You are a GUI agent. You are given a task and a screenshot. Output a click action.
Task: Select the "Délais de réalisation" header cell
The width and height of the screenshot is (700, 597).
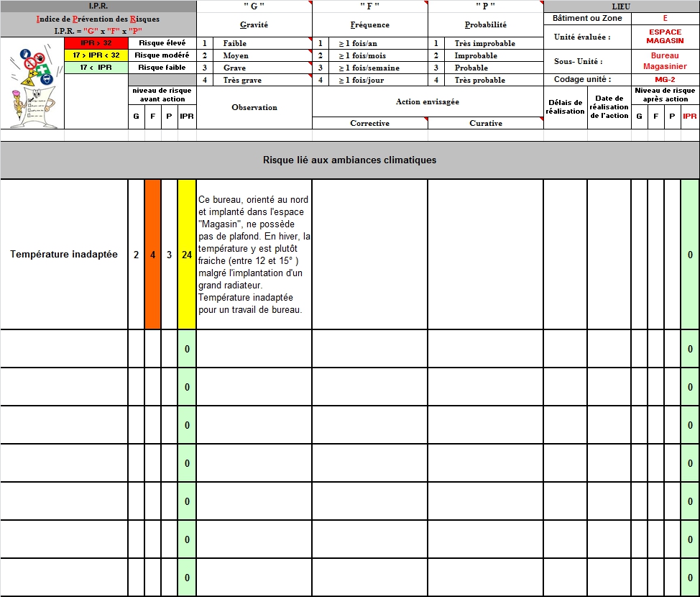point(565,107)
